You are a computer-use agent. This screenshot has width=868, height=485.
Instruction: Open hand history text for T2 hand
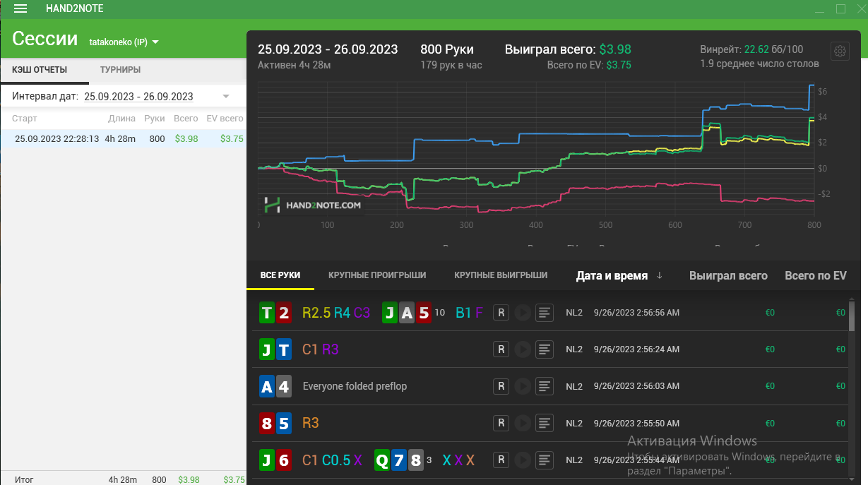pyautogui.click(x=544, y=312)
